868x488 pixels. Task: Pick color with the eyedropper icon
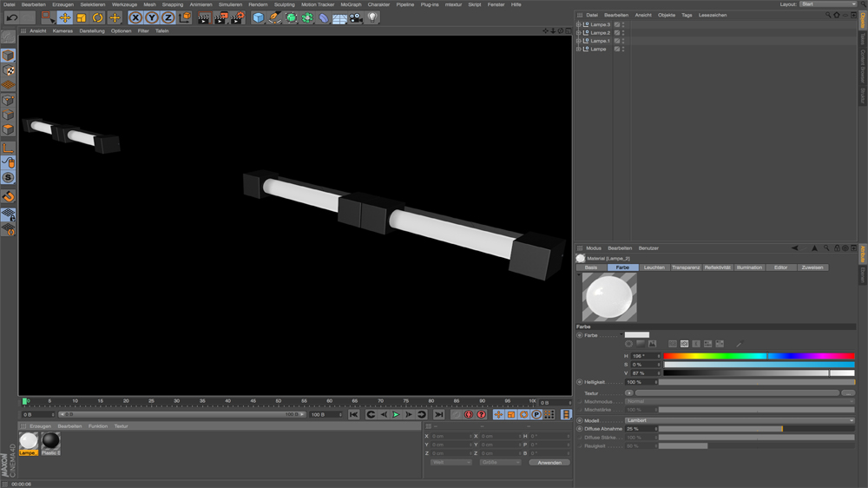point(740,345)
